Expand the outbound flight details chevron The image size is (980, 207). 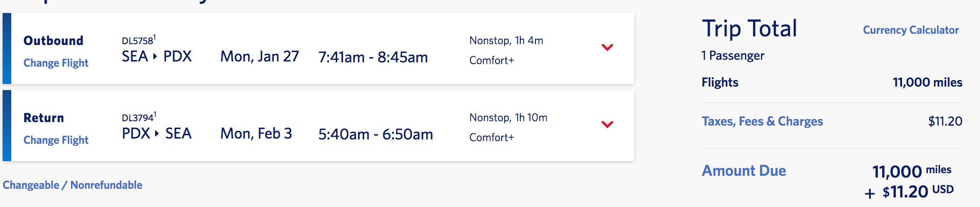click(607, 47)
